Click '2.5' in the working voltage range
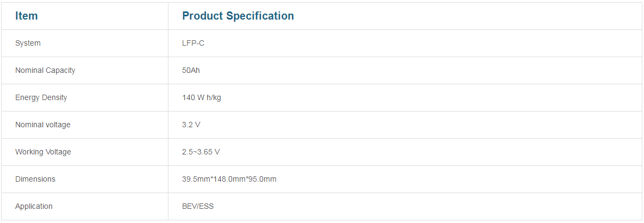This screenshot has width=644, height=223. click(x=187, y=152)
